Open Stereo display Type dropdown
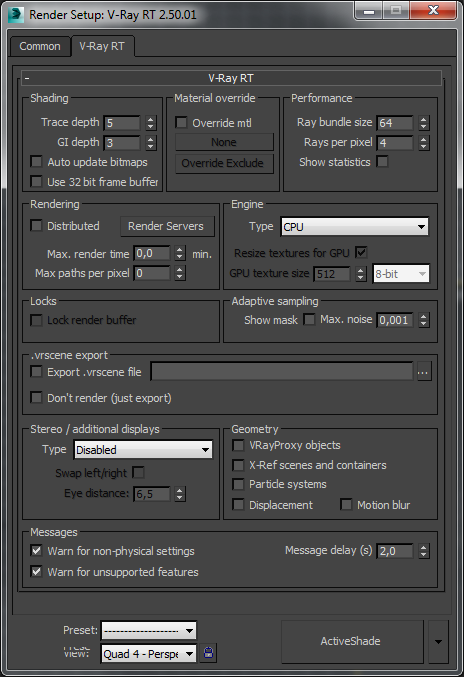Screen dimensions: 464x677 [x=143, y=450]
